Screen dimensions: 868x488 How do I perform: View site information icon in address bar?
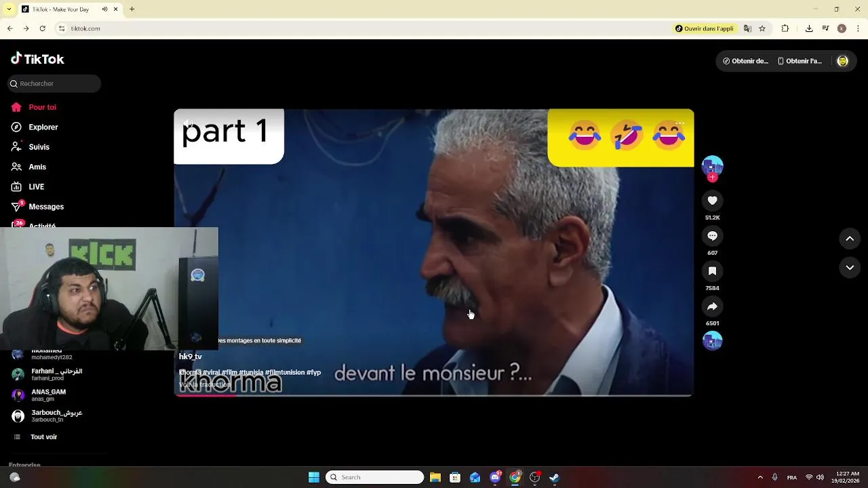[61, 28]
